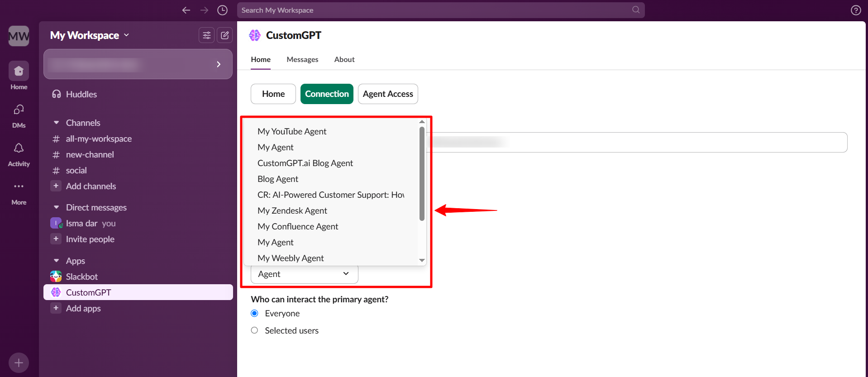Click the Agent Access button

(x=388, y=94)
